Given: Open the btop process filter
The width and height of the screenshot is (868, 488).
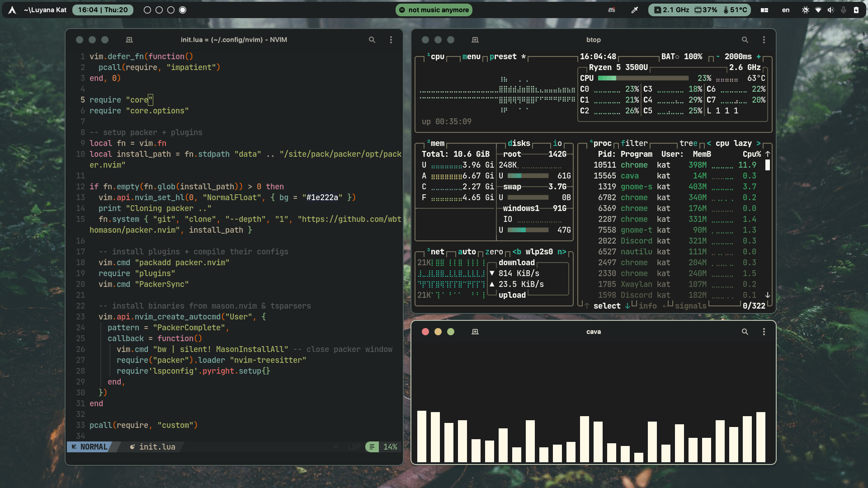Looking at the screenshot, I should [634, 143].
